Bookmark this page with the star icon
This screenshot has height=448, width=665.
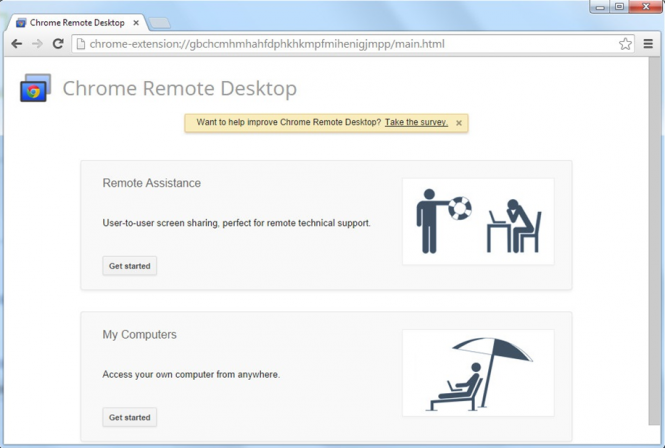tap(625, 44)
